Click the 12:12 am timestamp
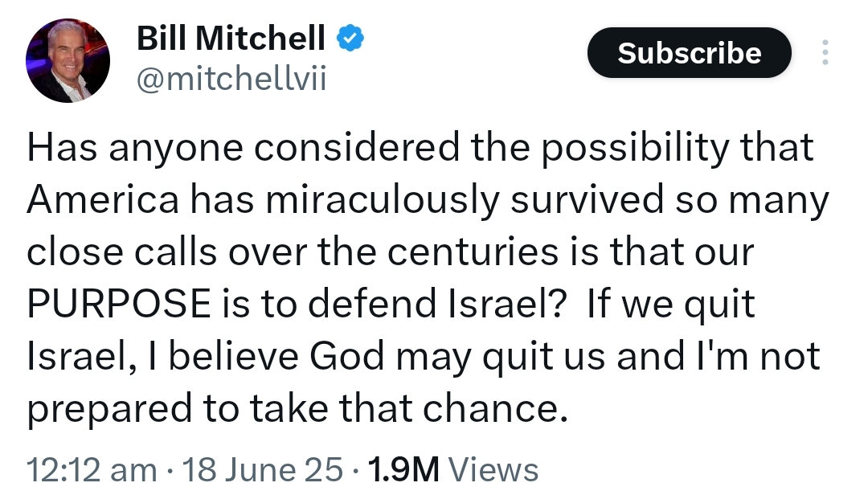This screenshot has width=868, height=495. pyautogui.click(x=91, y=469)
